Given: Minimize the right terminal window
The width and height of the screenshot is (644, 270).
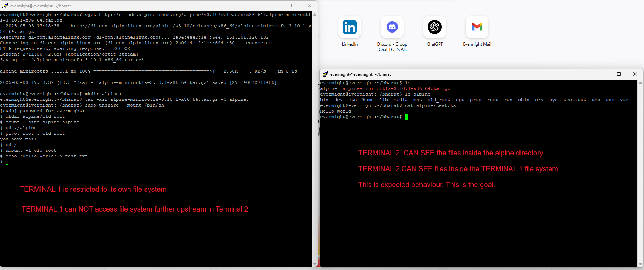Looking at the screenshot, I should click(603, 74).
